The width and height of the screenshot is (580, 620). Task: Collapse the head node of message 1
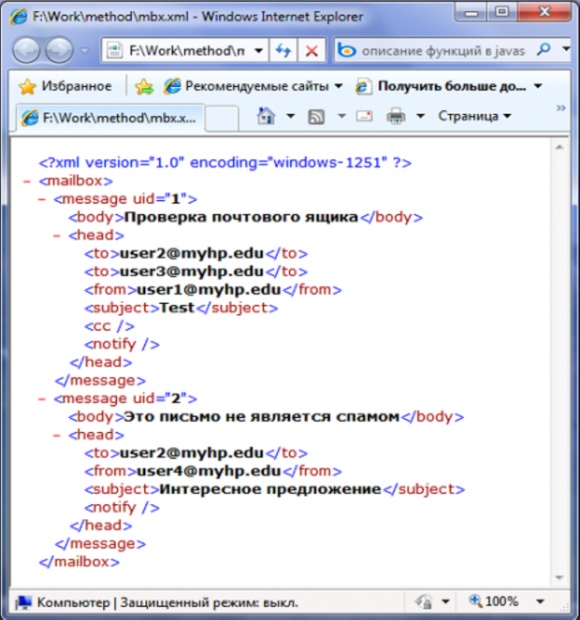(57, 236)
